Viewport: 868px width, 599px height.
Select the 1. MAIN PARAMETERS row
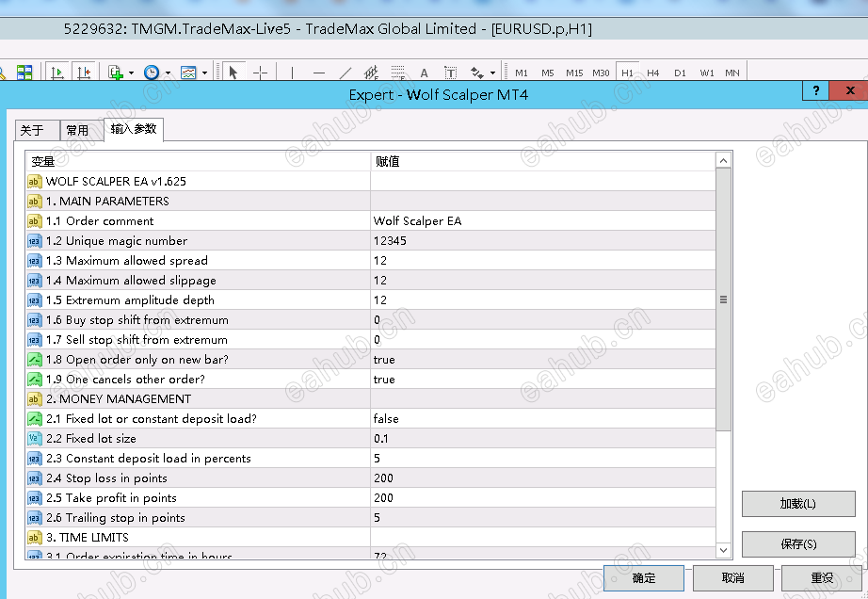(x=370, y=201)
